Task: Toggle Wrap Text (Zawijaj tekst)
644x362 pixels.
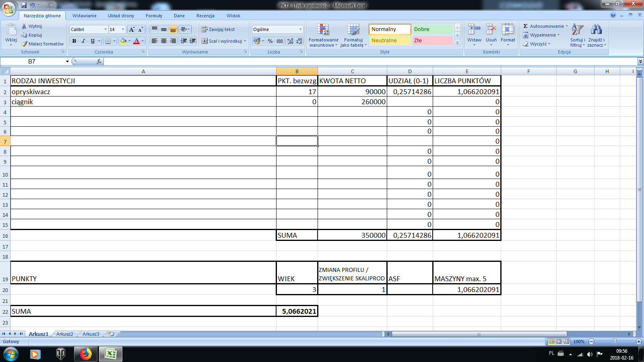Action: (x=218, y=29)
